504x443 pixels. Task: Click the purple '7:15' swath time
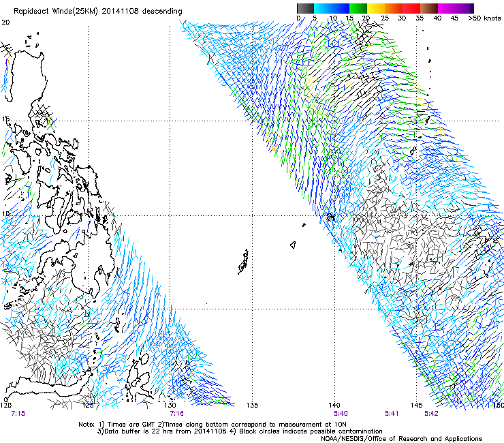click(x=18, y=414)
